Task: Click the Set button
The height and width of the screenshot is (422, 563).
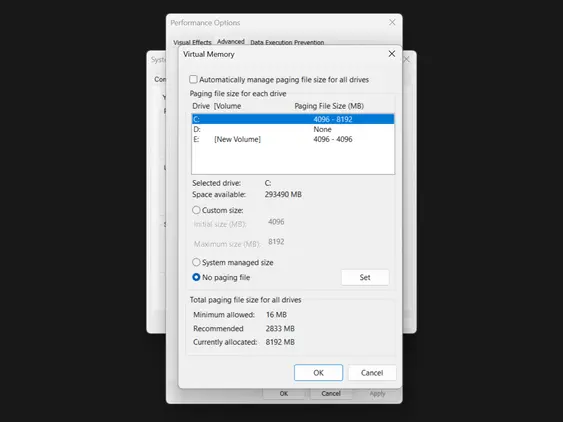Action: [365, 277]
